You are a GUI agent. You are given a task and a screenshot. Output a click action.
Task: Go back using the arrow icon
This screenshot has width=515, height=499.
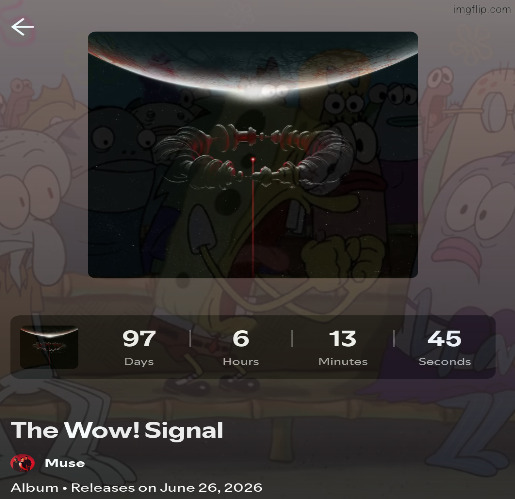pyautogui.click(x=23, y=27)
